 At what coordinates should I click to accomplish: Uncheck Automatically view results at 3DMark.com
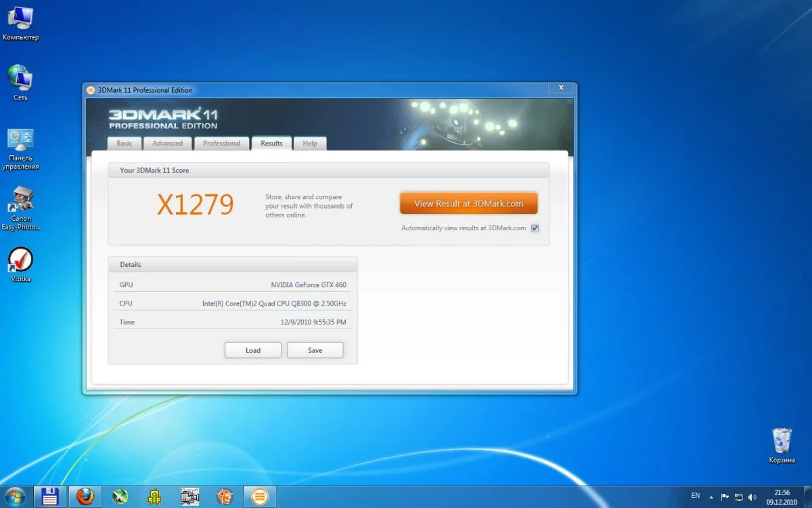tap(535, 228)
